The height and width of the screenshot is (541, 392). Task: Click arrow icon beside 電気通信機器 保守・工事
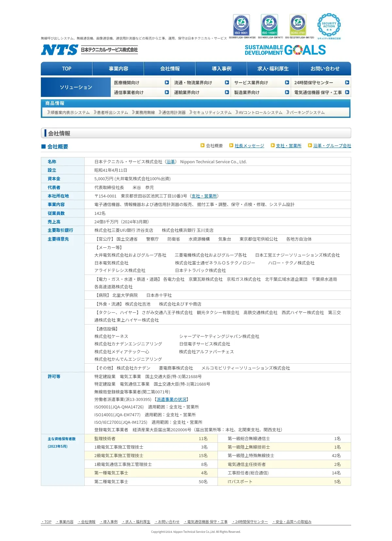[x=347, y=92]
